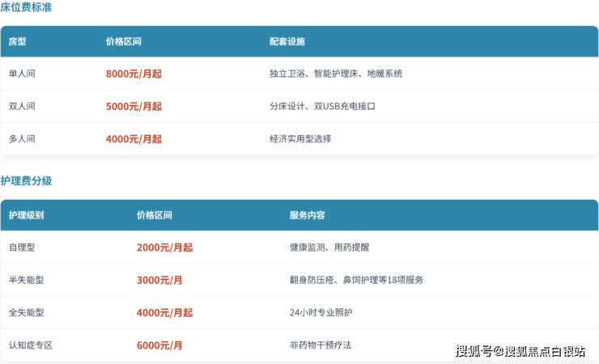The height and width of the screenshot is (364, 599).
Task: Click the 双人间 row label
Action: 22,106
